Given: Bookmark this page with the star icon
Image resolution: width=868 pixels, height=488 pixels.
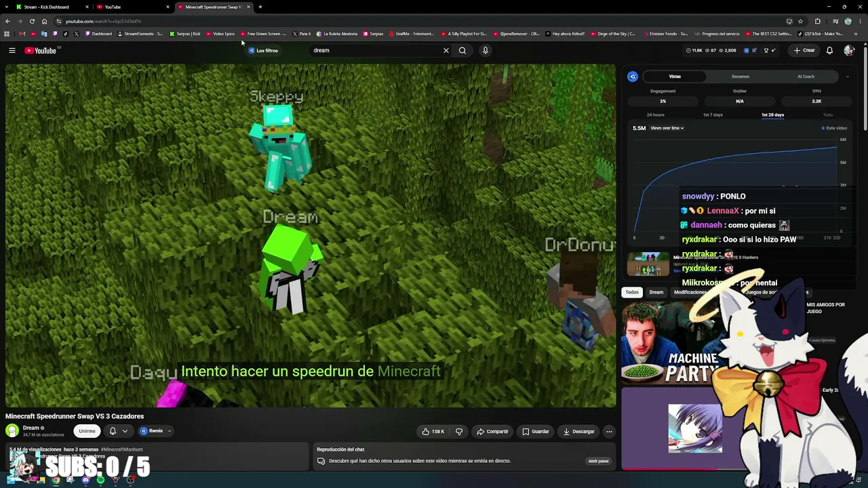Looking at the screenshot, I should point(800,21).
